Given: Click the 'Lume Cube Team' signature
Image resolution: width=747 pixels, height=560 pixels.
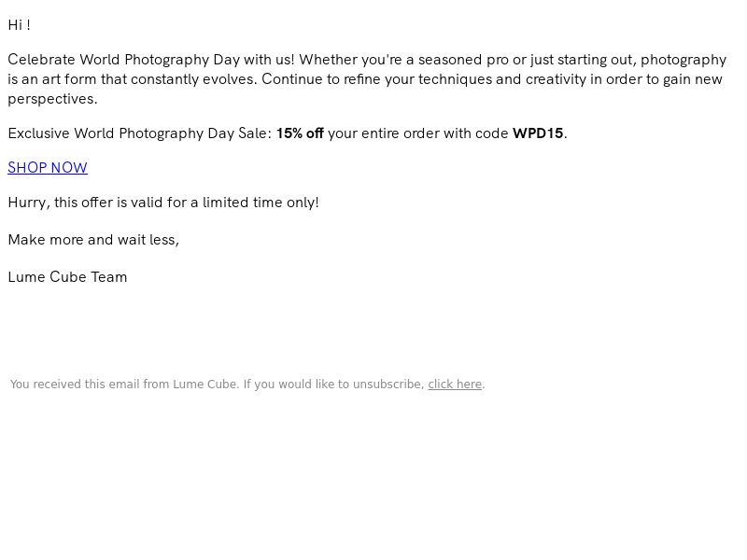Looking at the screenshot, I should tap(67, 277).
